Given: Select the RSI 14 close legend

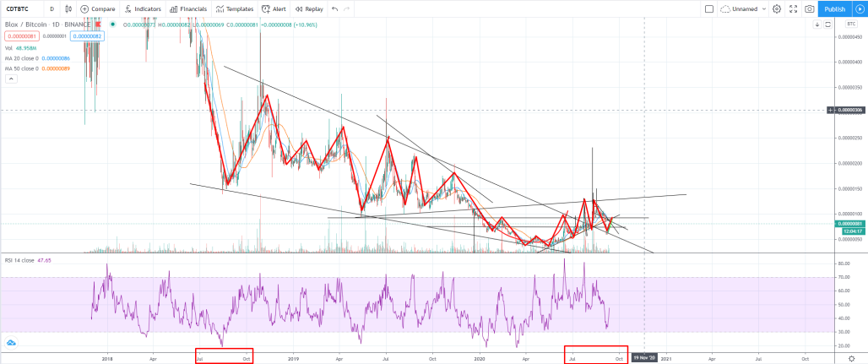Looking at the screenshot, I should pyautogui.click(x=29, y=258).
